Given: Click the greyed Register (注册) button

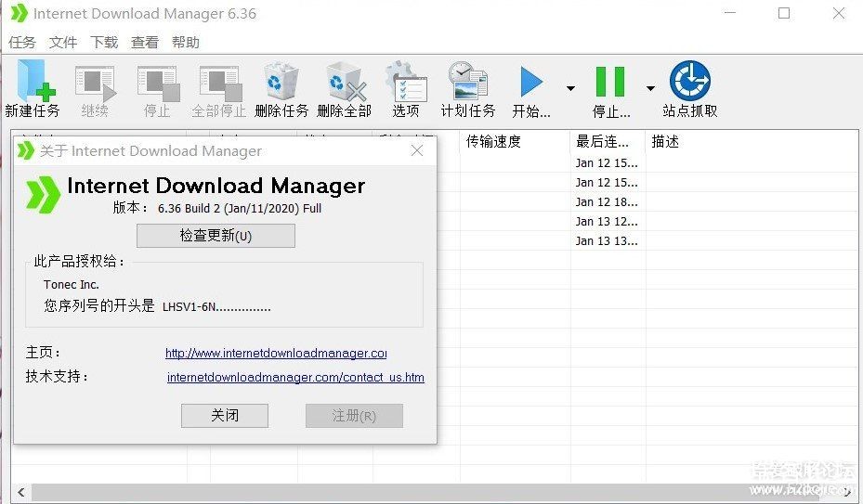Looking at the screenshot, I should tap(355, 416).
